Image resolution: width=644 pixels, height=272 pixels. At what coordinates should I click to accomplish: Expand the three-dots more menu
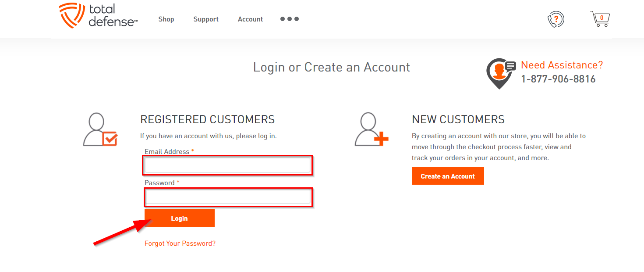coord(290,19)
